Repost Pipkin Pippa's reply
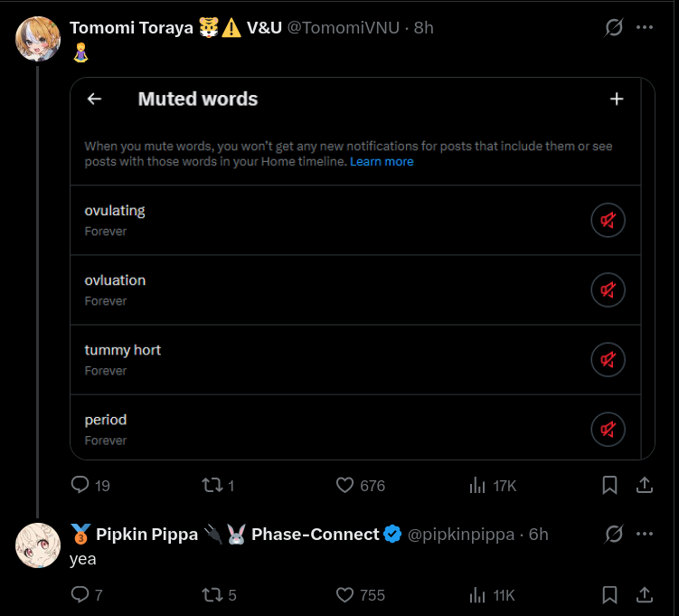Image resolution: width=679 pixels, height=616 pixels. coord(212,595)
